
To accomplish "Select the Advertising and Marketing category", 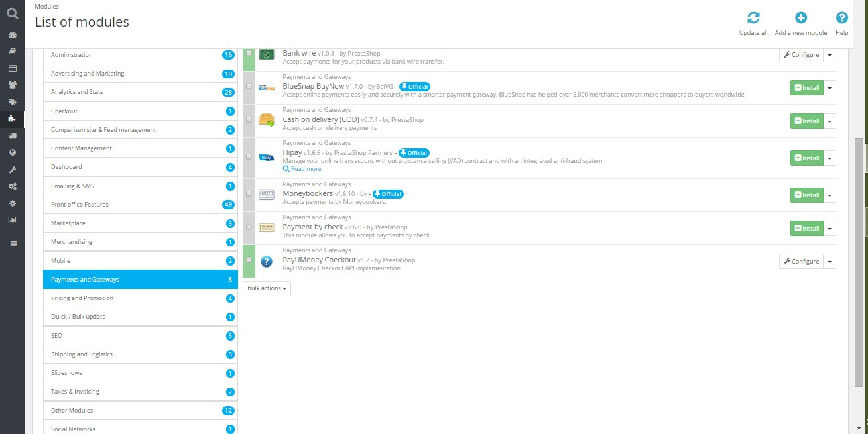I will pyautogui.click(x=141, y=74).
